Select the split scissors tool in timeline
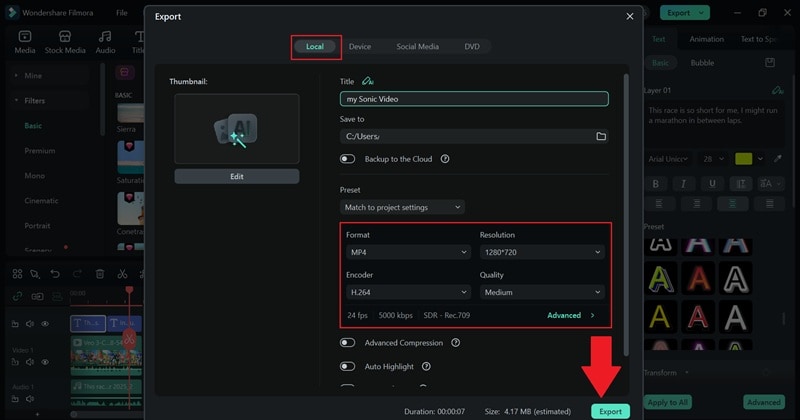The height and width of the screenshot is (420, 800). pos(122,274)
